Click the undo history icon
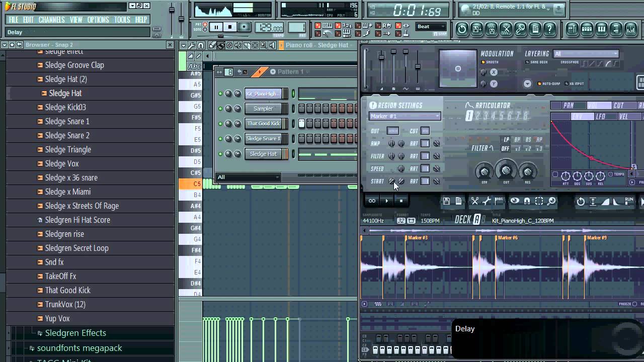The image size is (644, 362). (x=462, y=29)
